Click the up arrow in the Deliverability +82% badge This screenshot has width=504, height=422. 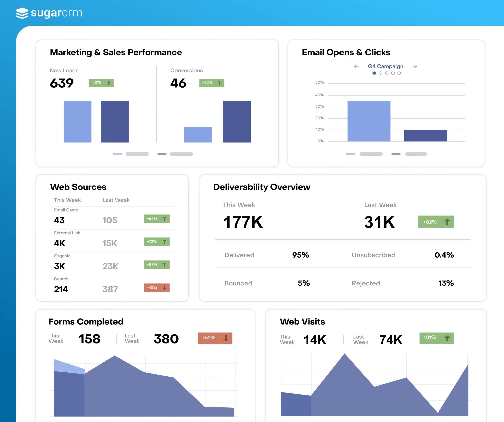[x=447, y=222]
